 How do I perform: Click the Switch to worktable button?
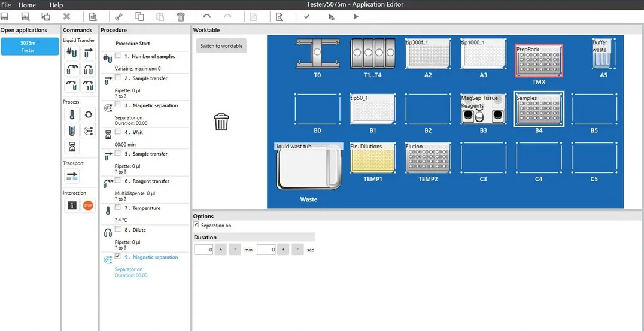[221, 46]
